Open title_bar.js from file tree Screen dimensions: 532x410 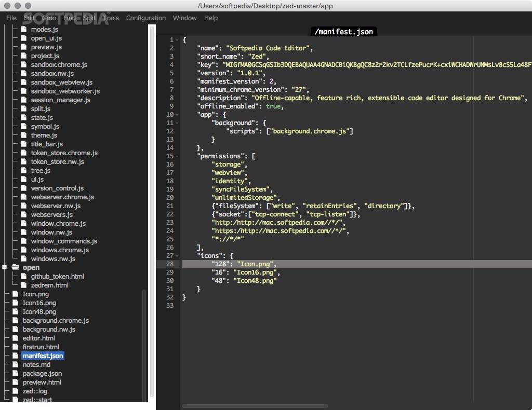pos(47,144)
